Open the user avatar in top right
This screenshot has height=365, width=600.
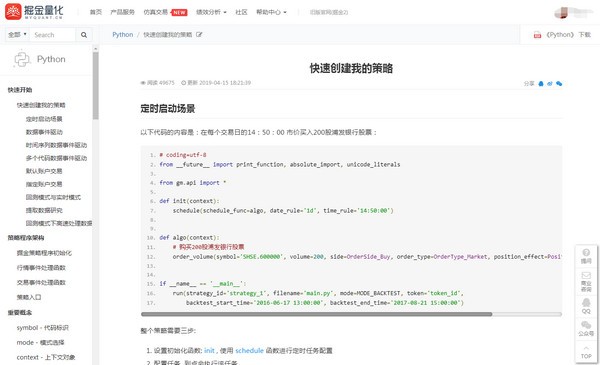coord(562,12)
